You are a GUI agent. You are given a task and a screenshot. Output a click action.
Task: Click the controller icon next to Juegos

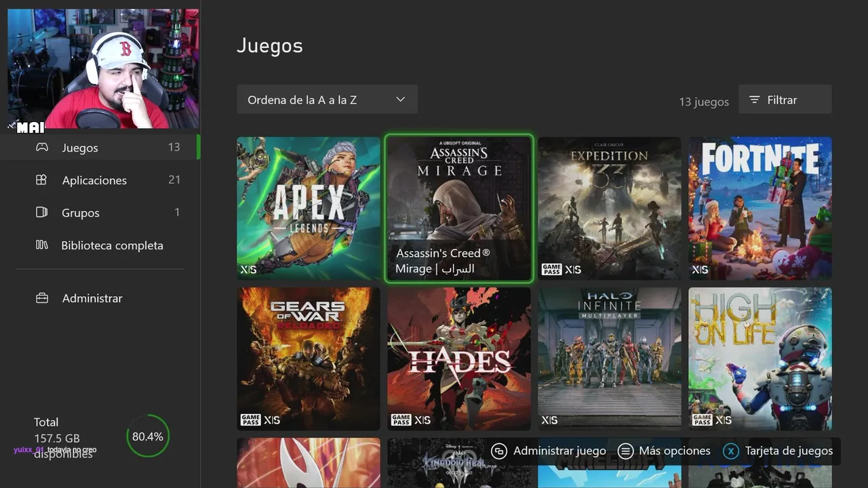(42, 147)
